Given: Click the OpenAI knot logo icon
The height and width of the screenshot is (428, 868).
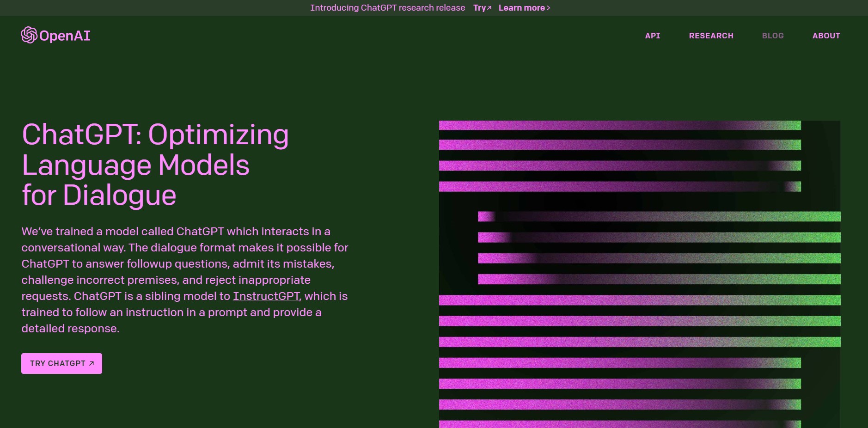Looking at the screenshot, I should pos(29,35).
